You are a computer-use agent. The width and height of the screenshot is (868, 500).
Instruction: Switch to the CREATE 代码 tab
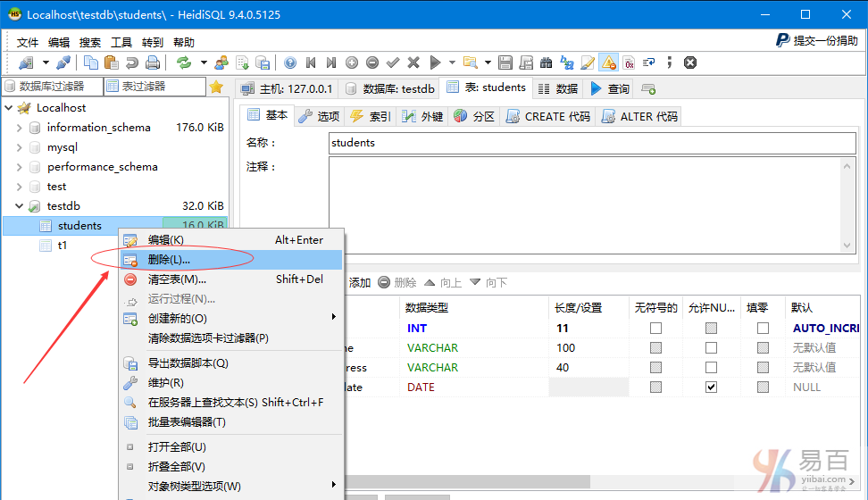click(x=548, y=116)
